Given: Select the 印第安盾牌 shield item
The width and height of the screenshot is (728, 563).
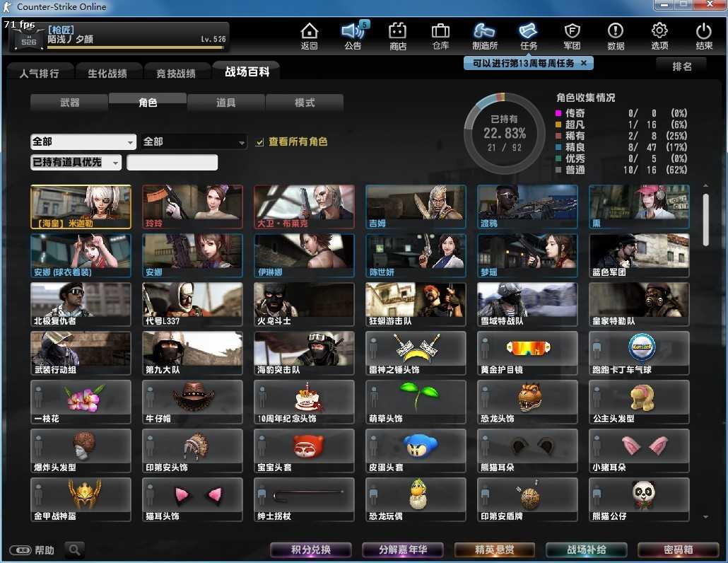Looking at the screenshot, I should (x=527, y=499).
